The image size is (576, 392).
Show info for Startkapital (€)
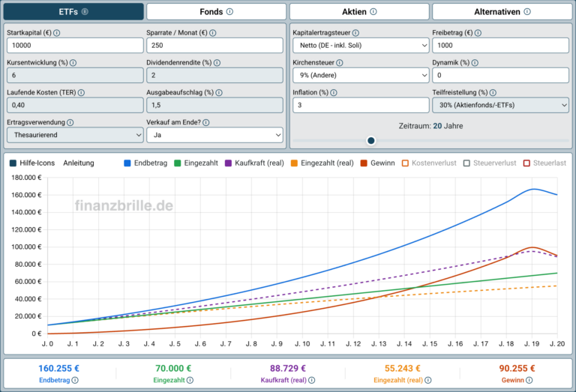coord(56,33)
